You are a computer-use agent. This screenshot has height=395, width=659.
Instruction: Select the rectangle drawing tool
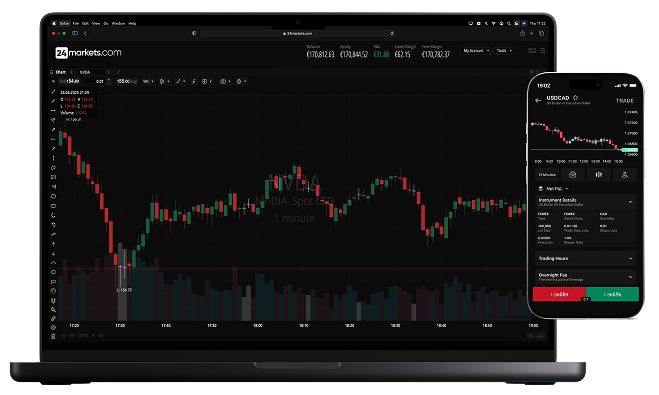53,206
